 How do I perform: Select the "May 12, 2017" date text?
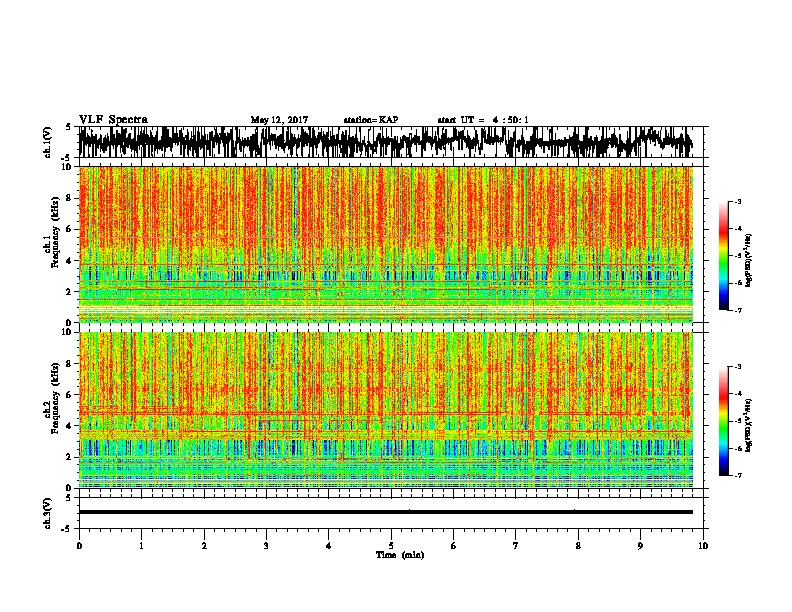pos(279,120)
